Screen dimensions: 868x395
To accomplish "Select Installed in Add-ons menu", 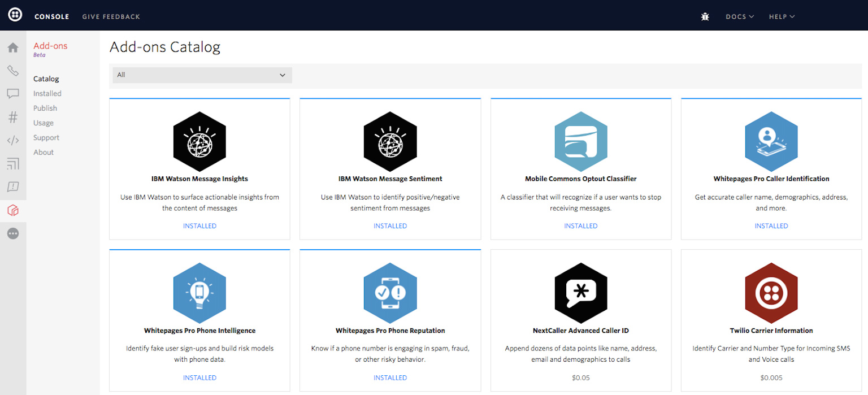I will (47, 94).
